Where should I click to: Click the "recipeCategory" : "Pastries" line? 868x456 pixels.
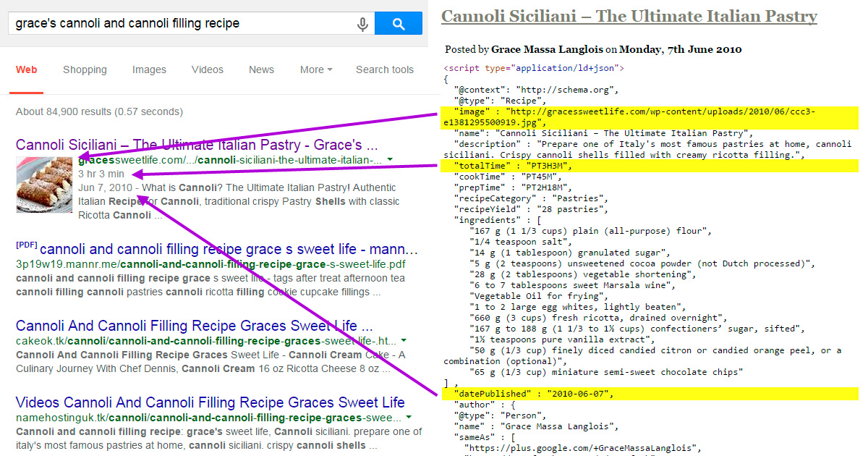click(531, 198)
